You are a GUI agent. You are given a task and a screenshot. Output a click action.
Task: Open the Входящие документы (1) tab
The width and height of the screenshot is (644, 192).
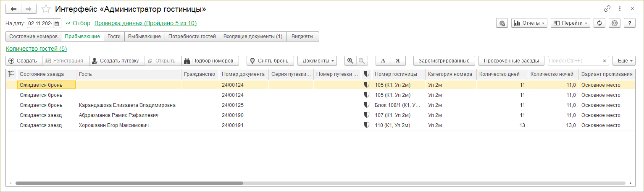[253, 36]
